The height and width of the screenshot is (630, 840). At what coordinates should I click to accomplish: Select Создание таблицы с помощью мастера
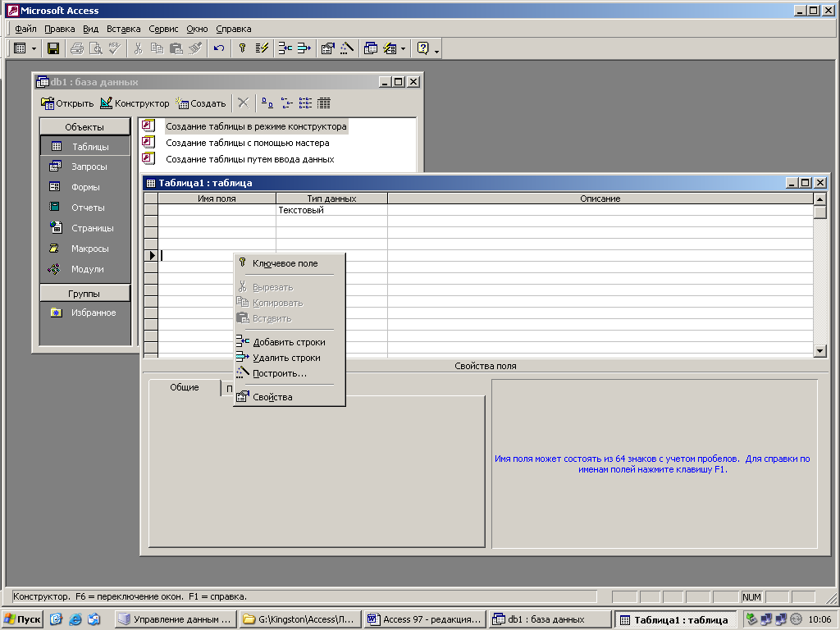(248, 143)
